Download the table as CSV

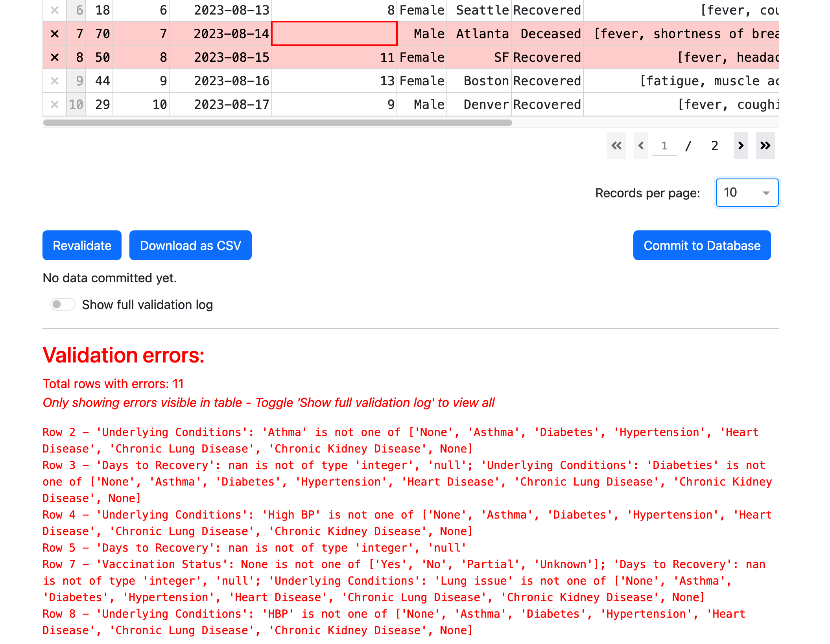point(190,245)
